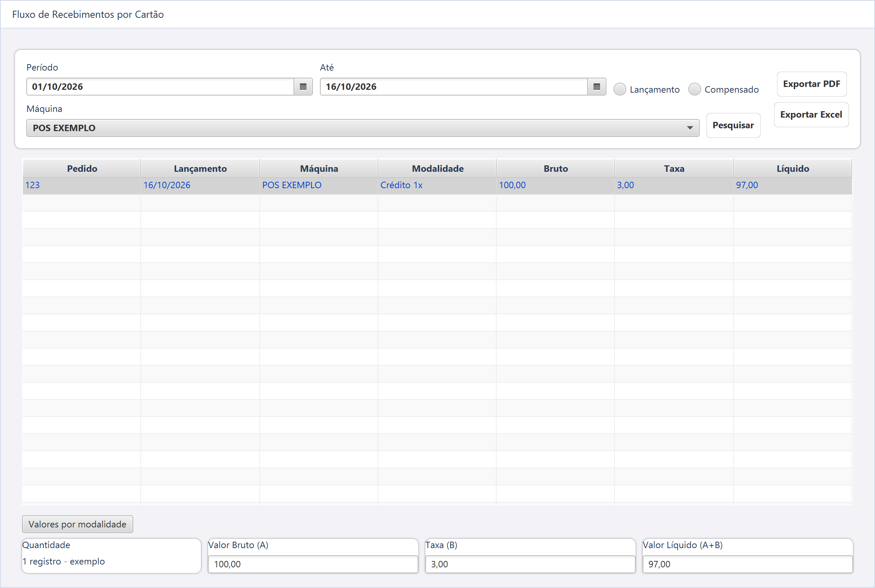Select the Compensado radio button
Screen dimensions: 875x588
click(x=694, y=89)
